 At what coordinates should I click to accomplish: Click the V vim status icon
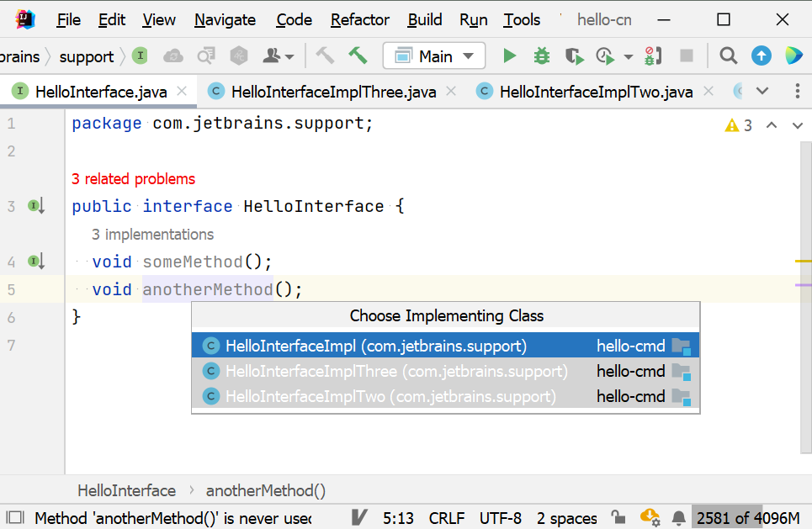358,517
